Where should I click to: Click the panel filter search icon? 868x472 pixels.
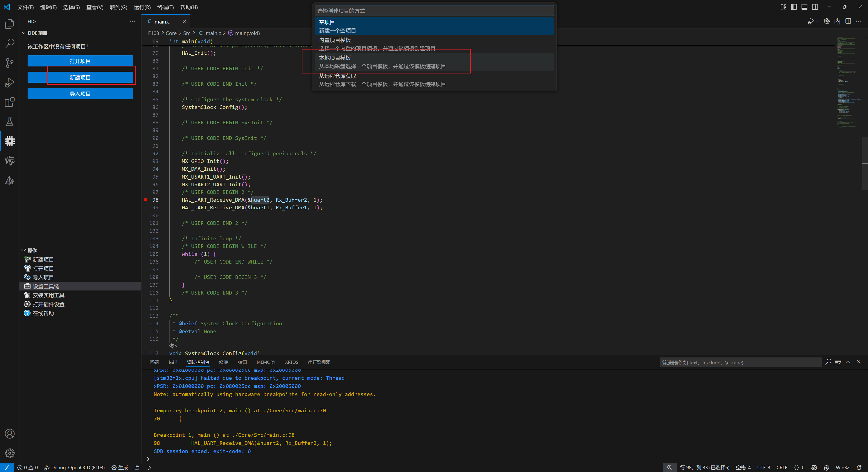coord(828,362)
